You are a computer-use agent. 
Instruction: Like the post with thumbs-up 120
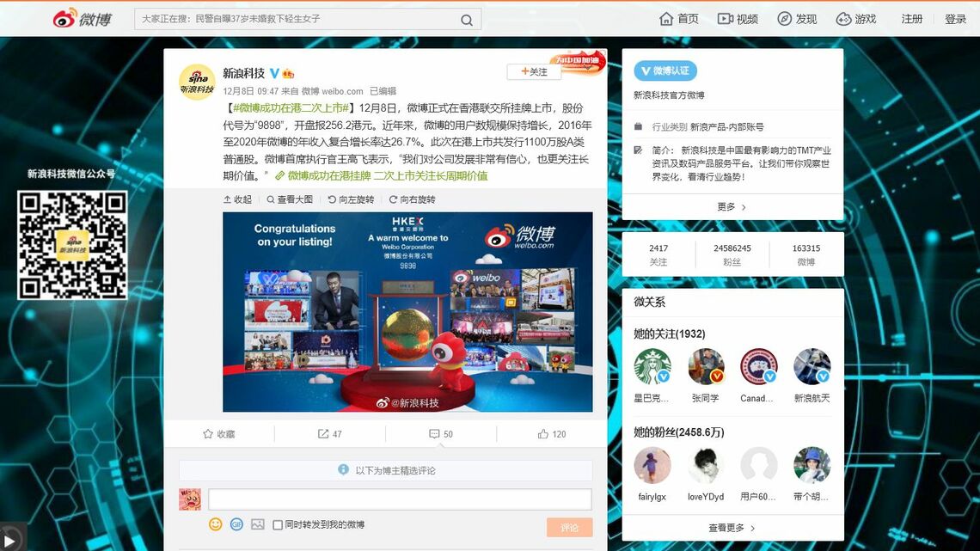[552, 433]
